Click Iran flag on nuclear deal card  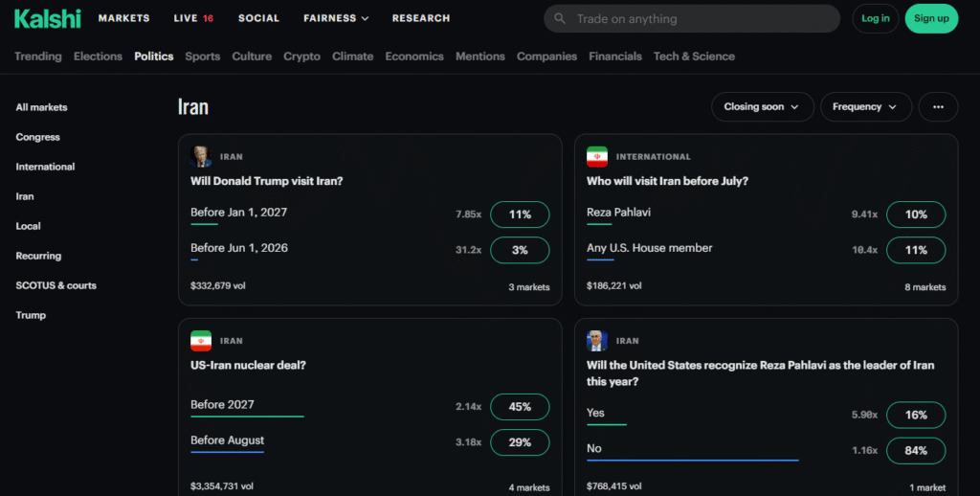[x=201, y=341]
